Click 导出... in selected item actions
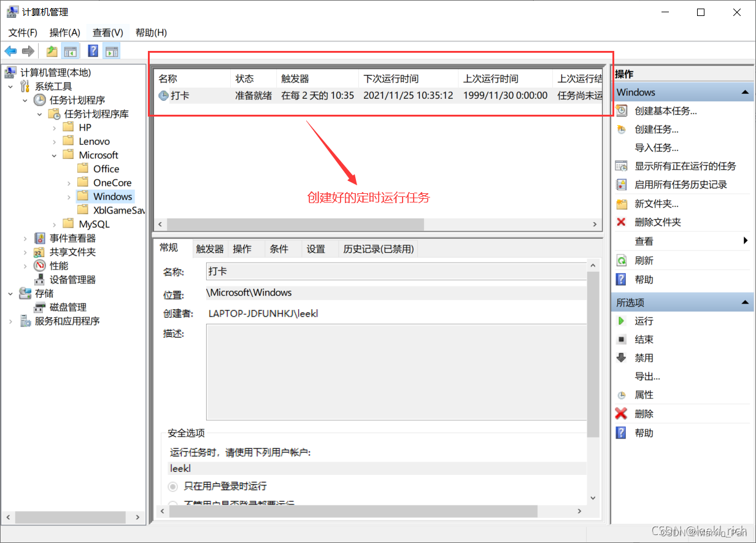Image resolution: width=756 pixels, height=543 pixels. [647, 377]
